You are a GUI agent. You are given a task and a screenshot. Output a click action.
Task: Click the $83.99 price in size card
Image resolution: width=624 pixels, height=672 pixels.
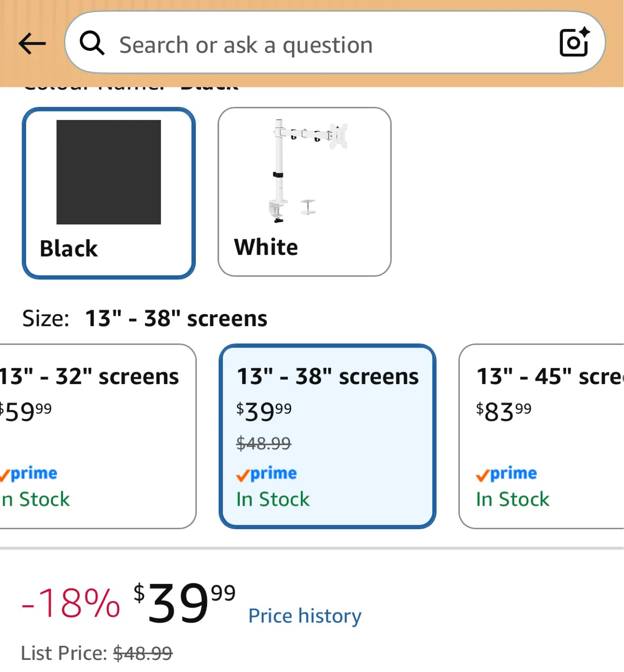[x=504, y=412]
